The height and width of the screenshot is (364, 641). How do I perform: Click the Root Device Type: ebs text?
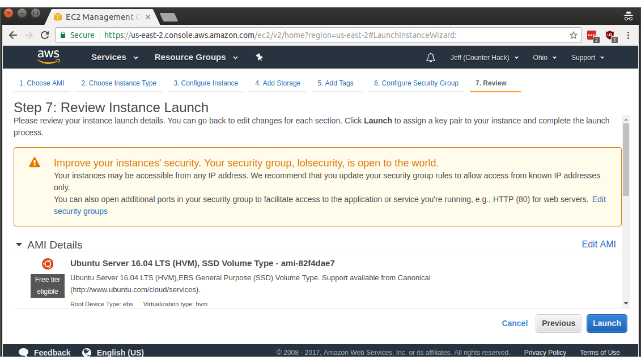point(101,304)
